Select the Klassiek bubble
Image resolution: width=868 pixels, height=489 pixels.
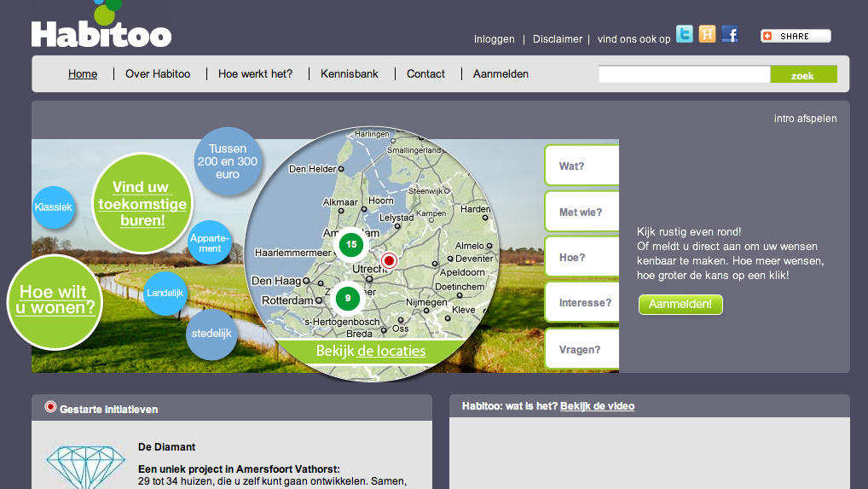click(54, 207)
